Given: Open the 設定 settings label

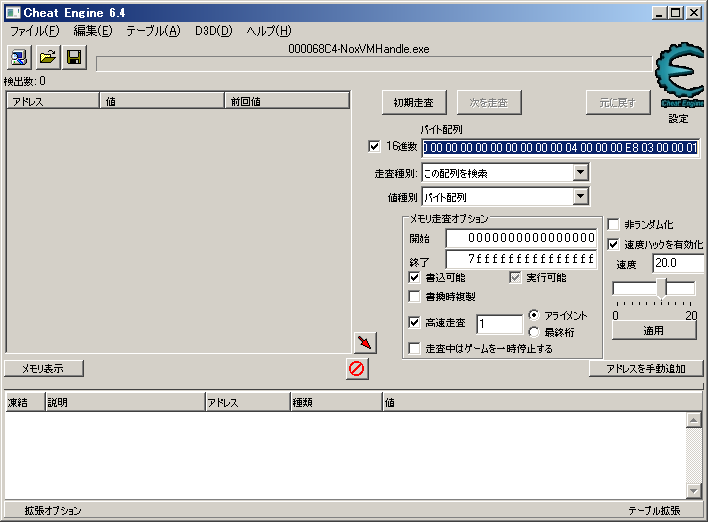Looking at the screenshot, I should pos(679,119).
